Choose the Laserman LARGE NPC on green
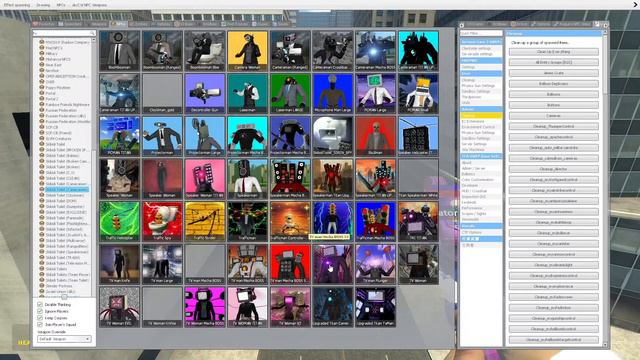 [x=290, y=93]
